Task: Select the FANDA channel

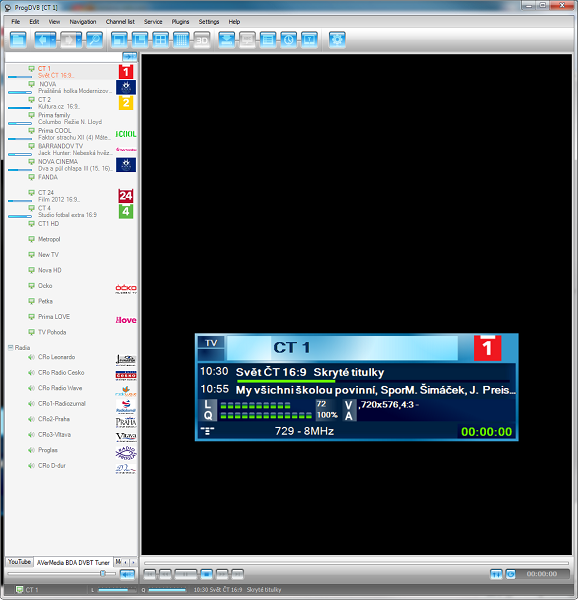Action: tap(72, 177)
